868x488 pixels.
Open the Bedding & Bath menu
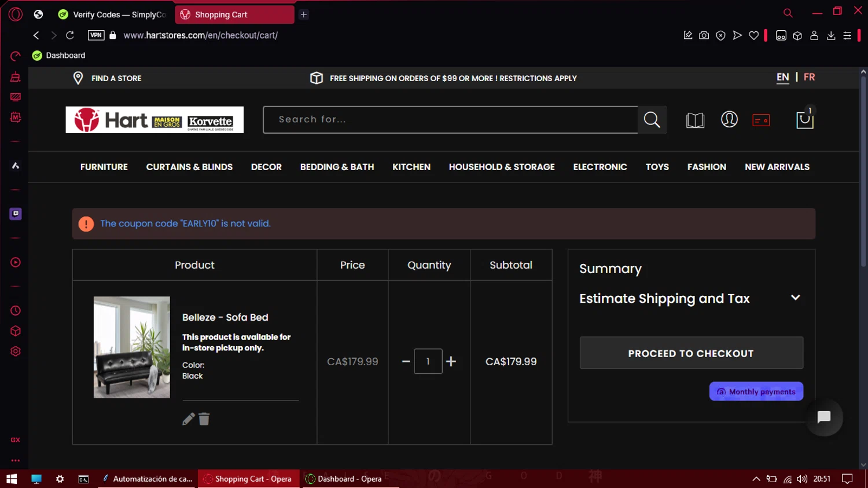337,167
